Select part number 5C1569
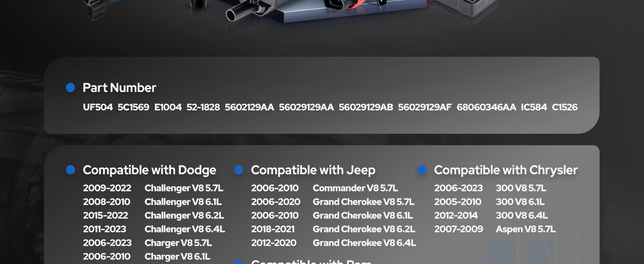This screenshot has width=644, height=264. pos(133,107)
